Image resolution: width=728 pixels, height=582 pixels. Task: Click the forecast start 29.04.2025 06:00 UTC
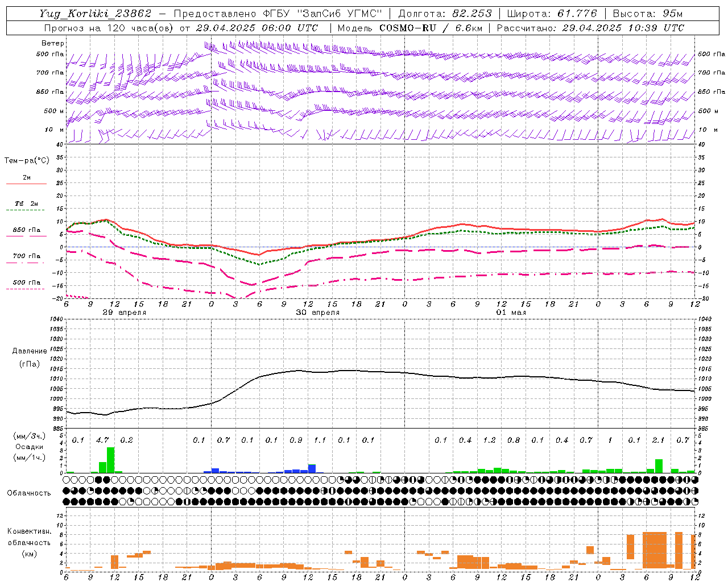pos(257,28)
